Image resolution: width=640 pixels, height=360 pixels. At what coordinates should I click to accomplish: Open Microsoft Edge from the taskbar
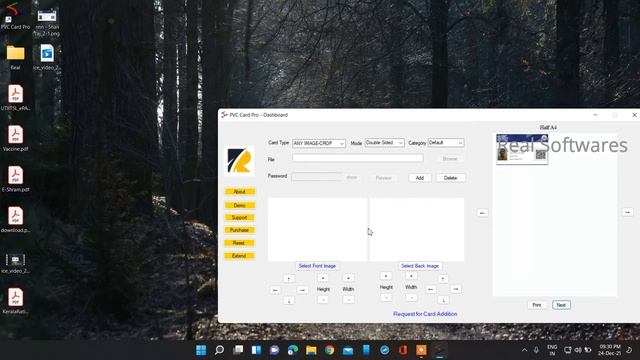click(x=293, y=350)
